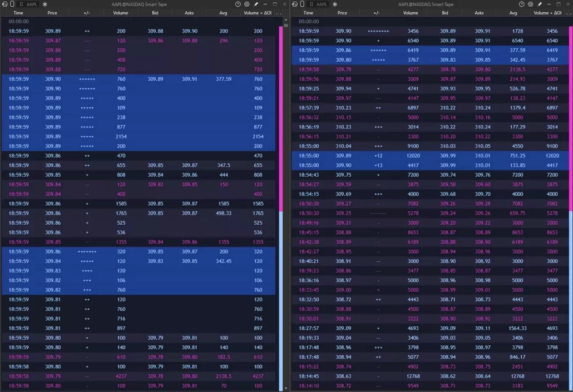This screenshot has width=573, height=392.
Task: Maximize the right Smart Tape panel
Action: point(559,4)
